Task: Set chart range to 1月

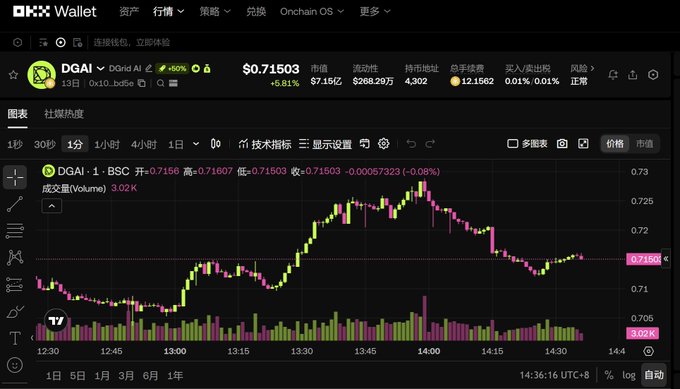Action: (x=102, y=376)
